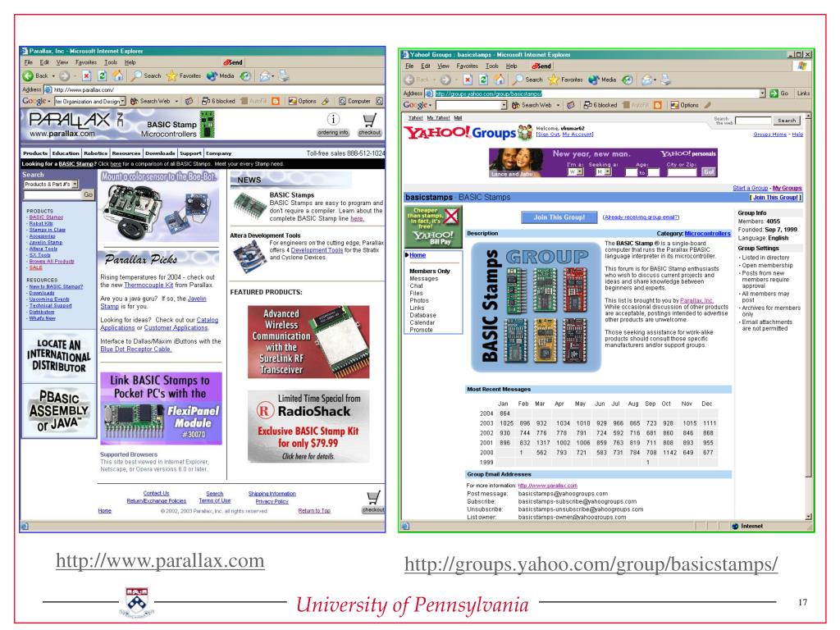This screenshot has width=840, height=630.
Task: Click Home icon in Yahoo Groups window toolbar
Action: [x=500, y=80]
